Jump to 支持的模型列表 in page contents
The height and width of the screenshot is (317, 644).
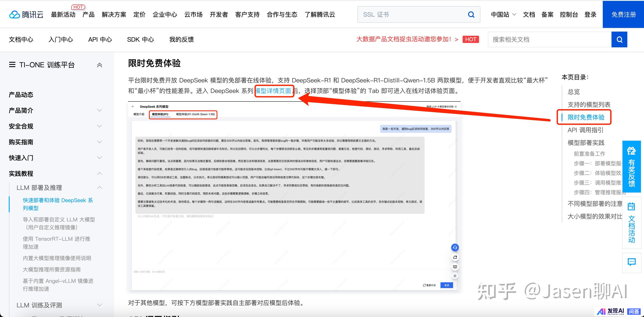pyautogui.click(x=589, y=104)
